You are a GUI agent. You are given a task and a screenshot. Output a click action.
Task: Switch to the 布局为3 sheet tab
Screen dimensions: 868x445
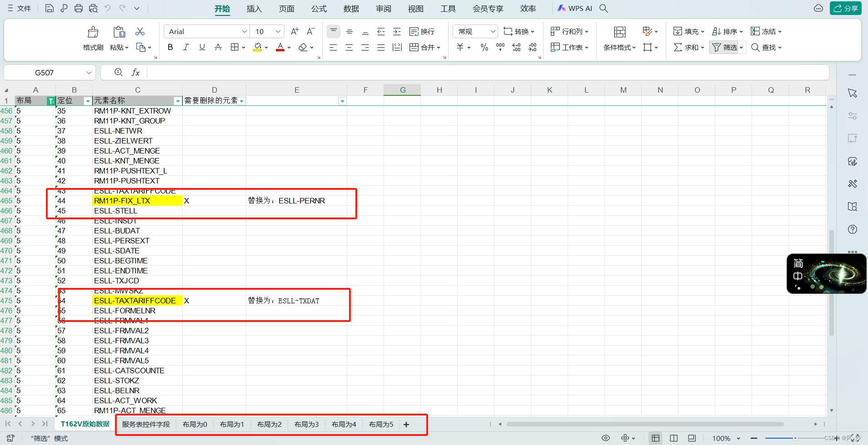(307, 424)
